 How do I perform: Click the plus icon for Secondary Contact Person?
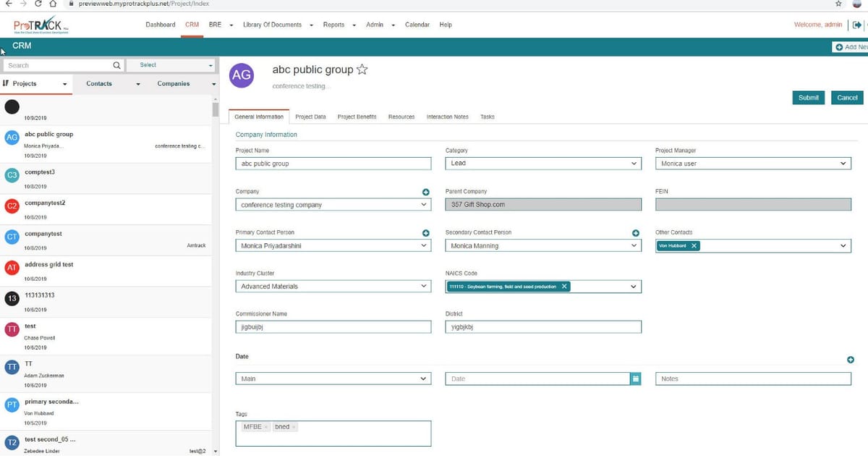(636, 233)
